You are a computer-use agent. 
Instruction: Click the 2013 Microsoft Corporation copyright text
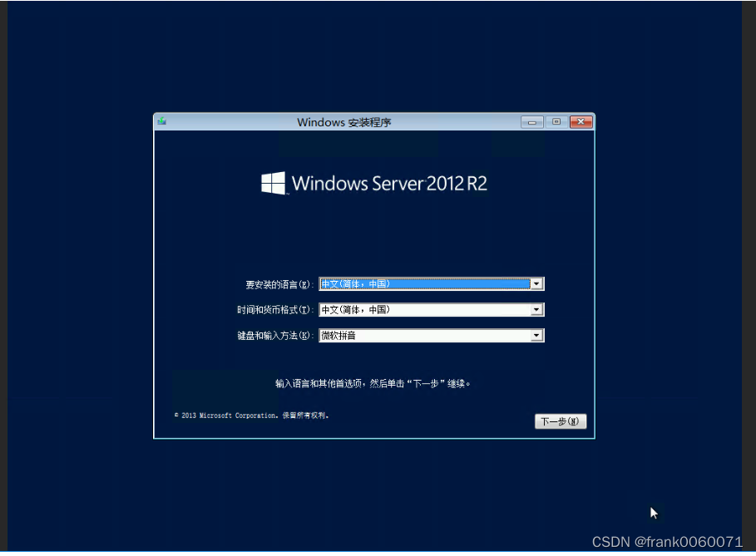[x=251, y=416]
